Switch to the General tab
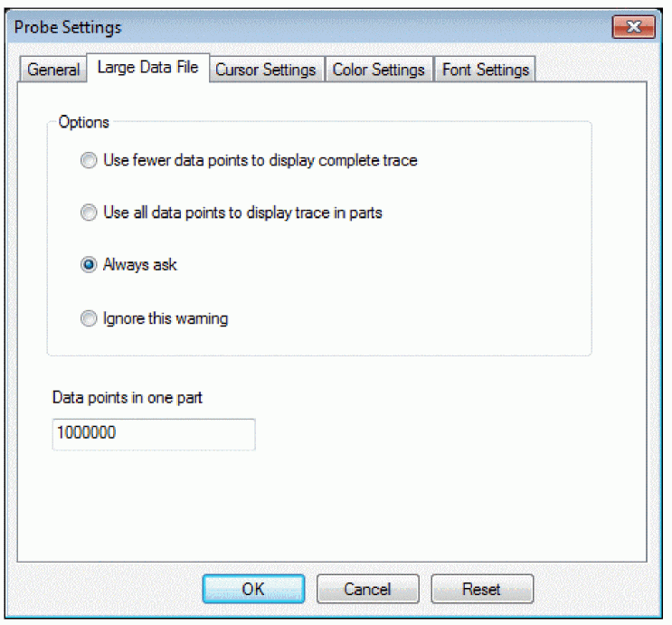 [x=53, y=70]
